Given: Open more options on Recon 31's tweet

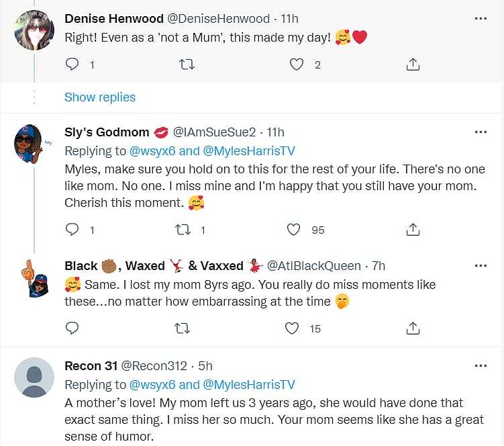Looking at the screenshot, I should pyautogui.click(x=481, y=365).
